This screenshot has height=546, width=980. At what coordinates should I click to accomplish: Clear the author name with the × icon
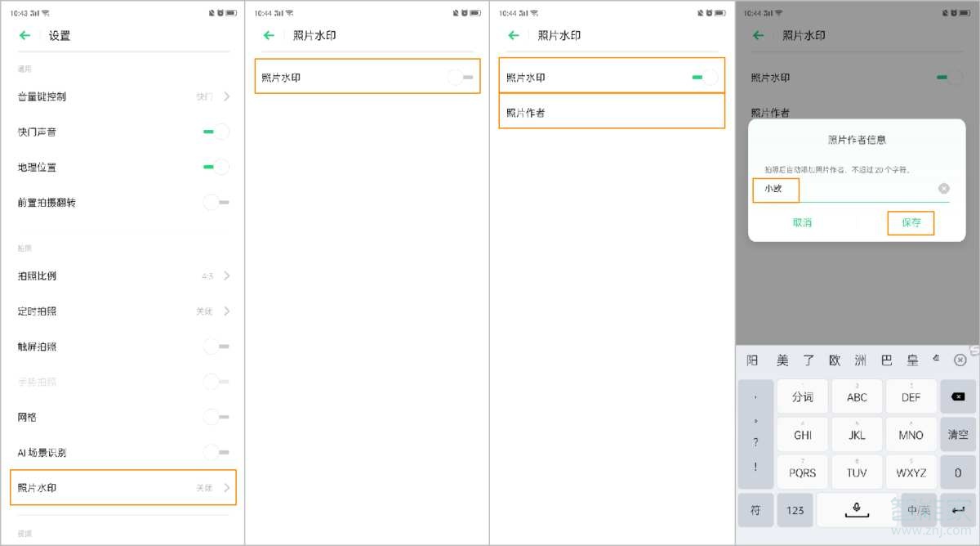pos(944,188)
